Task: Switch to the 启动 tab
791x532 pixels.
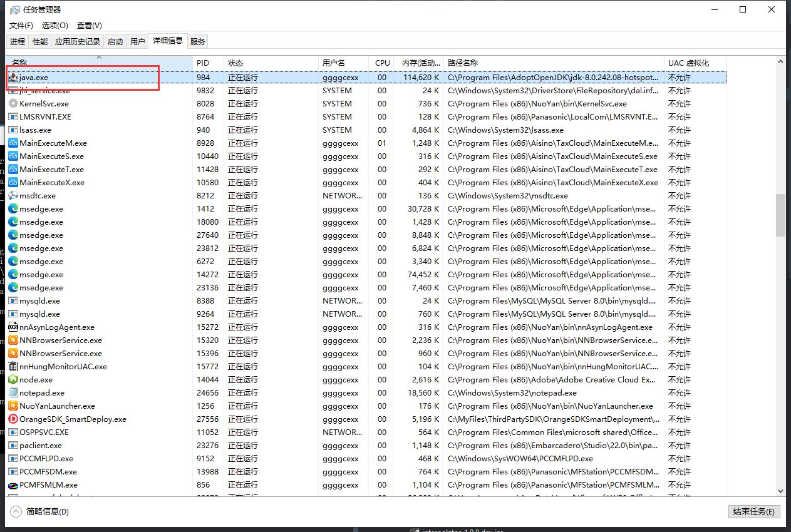Action: tap(115, 41)
